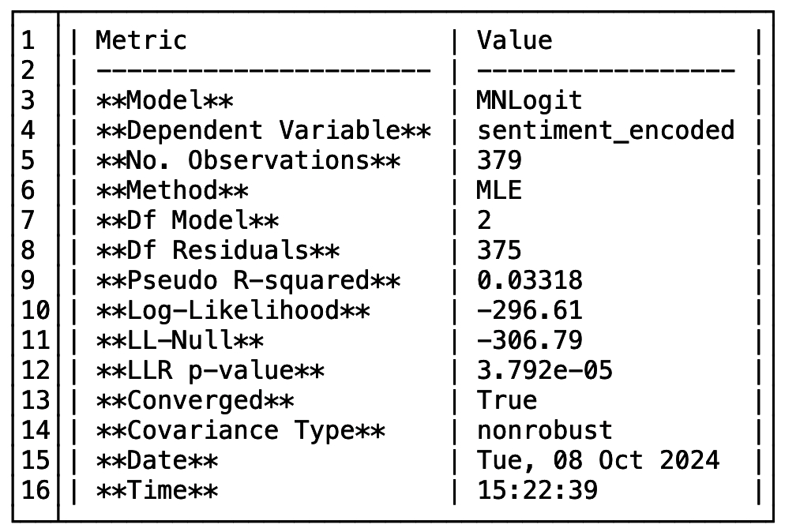Click the LL-Null value -306.79
Screen dimensions: 785x532
(529, 340)
